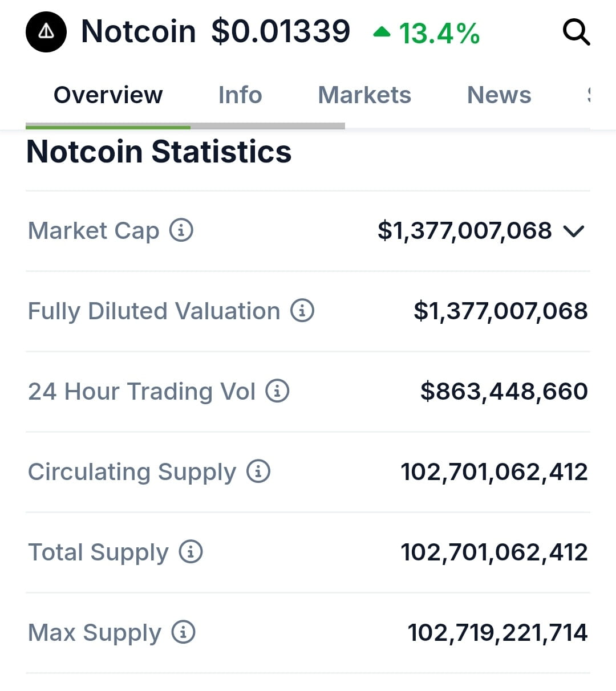The width and height of the screenshot is (616, 691).
Task: Expand the Market Cap chevron dropdown
Action: pyautogui.click(x=574, y=231)
